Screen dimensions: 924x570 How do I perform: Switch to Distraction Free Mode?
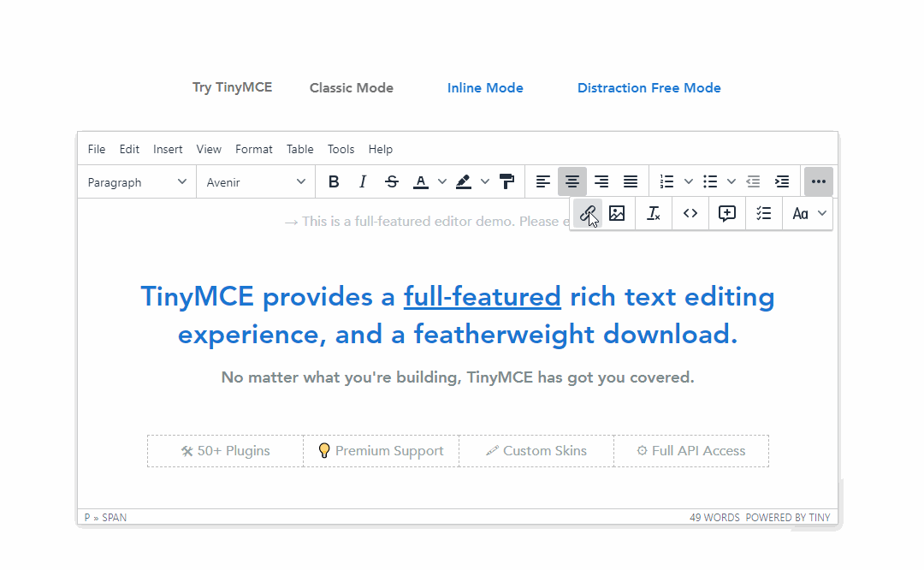(649, 88)
